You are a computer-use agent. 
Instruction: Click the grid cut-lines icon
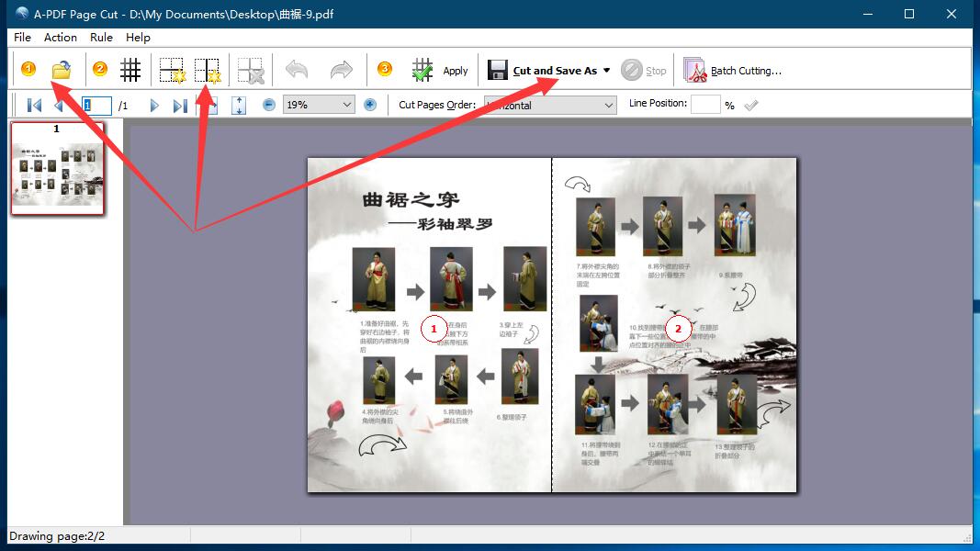[x=130, y=70]
